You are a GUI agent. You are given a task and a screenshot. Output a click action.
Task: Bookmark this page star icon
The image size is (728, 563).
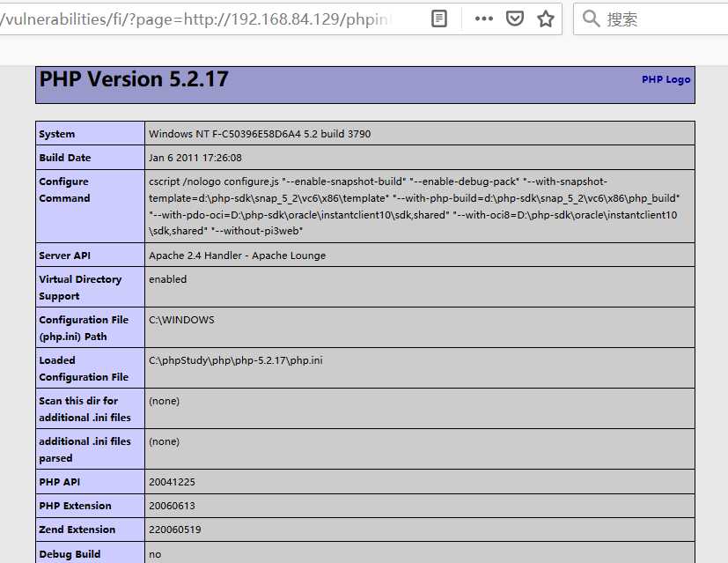pyautogui.click(x=546, y=19)
